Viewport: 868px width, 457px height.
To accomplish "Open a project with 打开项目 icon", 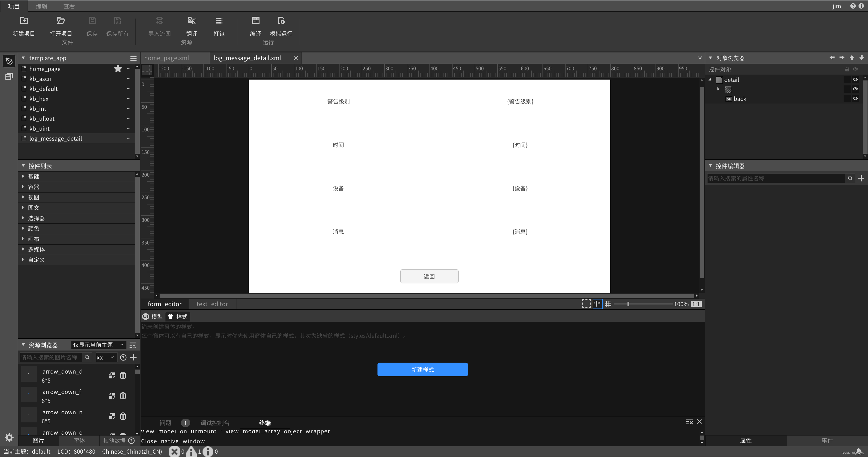I will [x=61, y=21].
